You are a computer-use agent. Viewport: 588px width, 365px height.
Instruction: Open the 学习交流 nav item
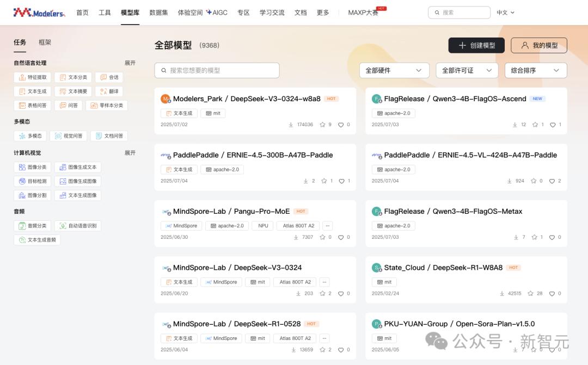tap(272, 13)
